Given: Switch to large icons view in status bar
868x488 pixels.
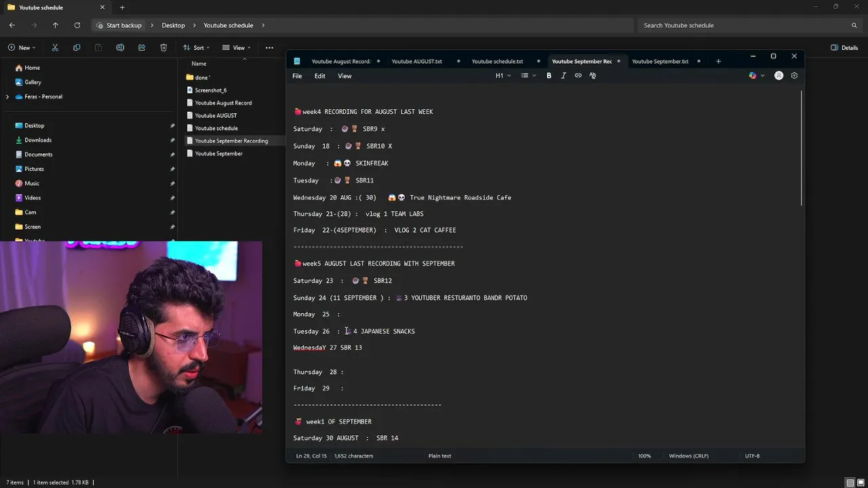Looking at the screenshot, I should pos(861,483).
